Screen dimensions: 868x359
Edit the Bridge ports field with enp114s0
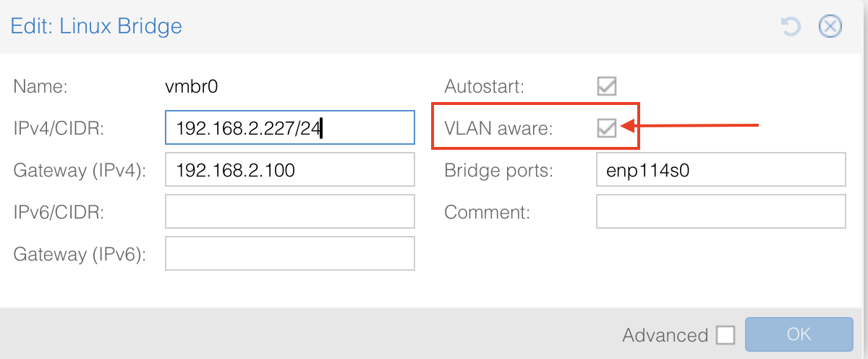coord(720,169)
